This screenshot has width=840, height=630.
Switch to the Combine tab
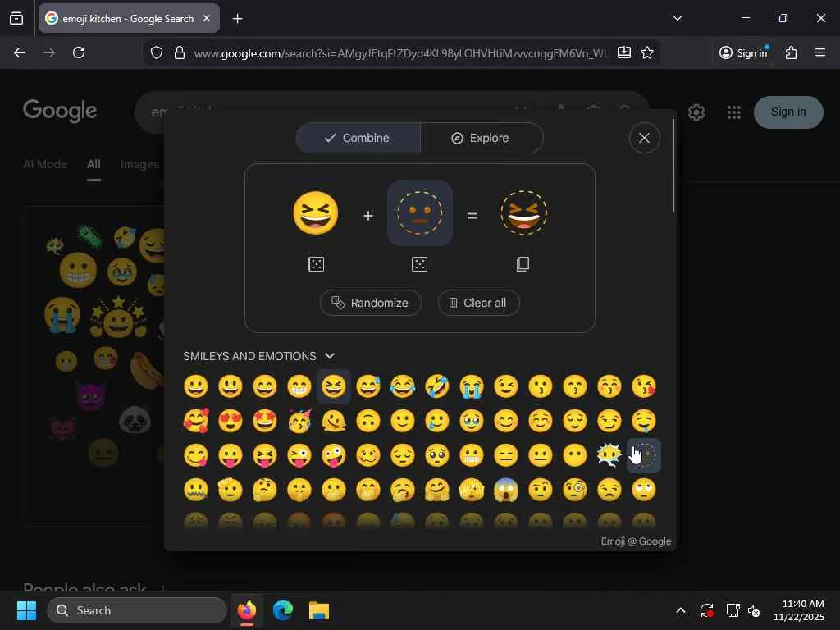tap(358, 138)
